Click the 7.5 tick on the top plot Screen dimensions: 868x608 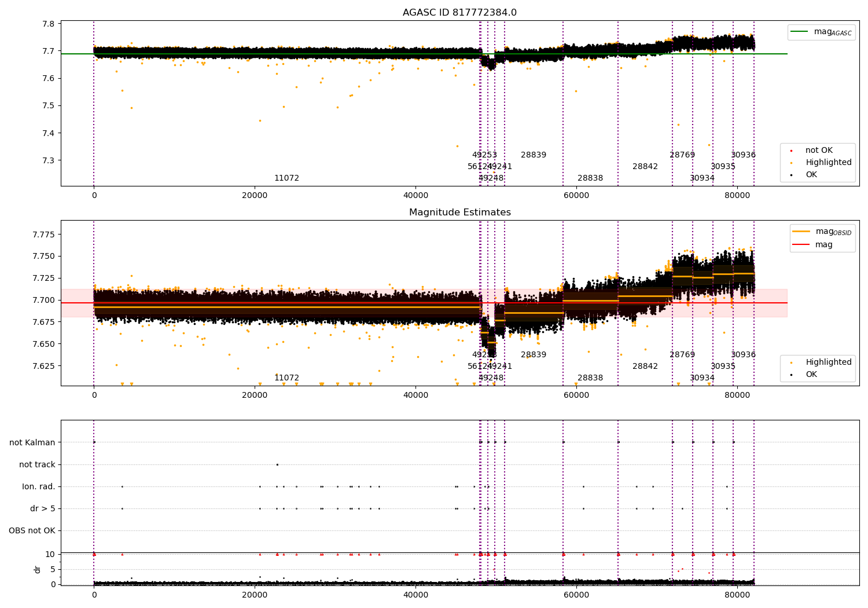pyautogui.click(x=49, y=106)
